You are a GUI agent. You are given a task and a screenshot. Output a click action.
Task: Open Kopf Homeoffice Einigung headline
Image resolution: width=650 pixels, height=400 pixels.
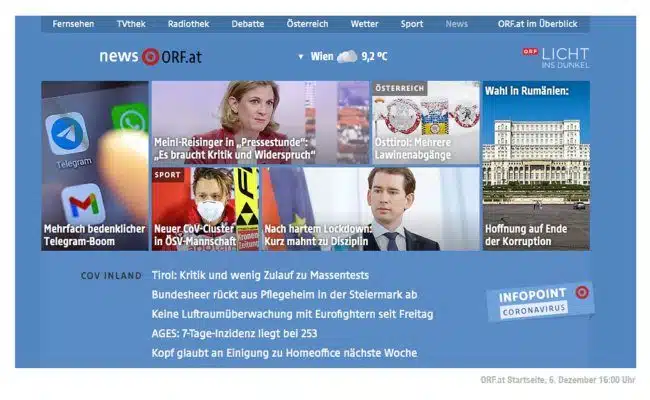tap(284, 353)
